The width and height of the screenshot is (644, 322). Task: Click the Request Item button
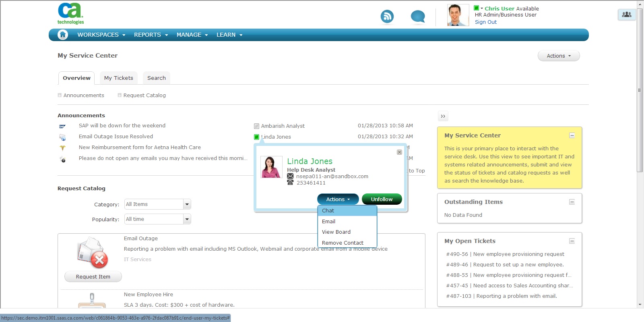tap(93, 277)
